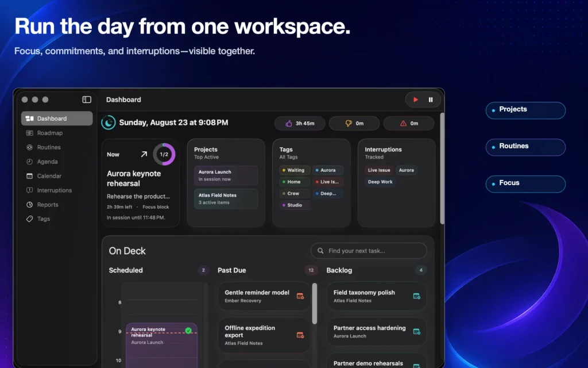588x368 pixels.
Task: Toggle the sidebar panel icon
Action: click(x=87, y=99)
